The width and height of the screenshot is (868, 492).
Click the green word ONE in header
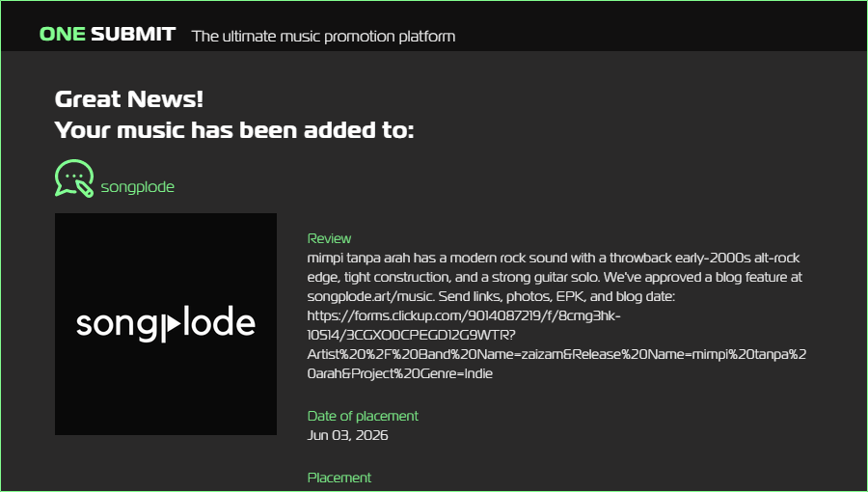63,35
